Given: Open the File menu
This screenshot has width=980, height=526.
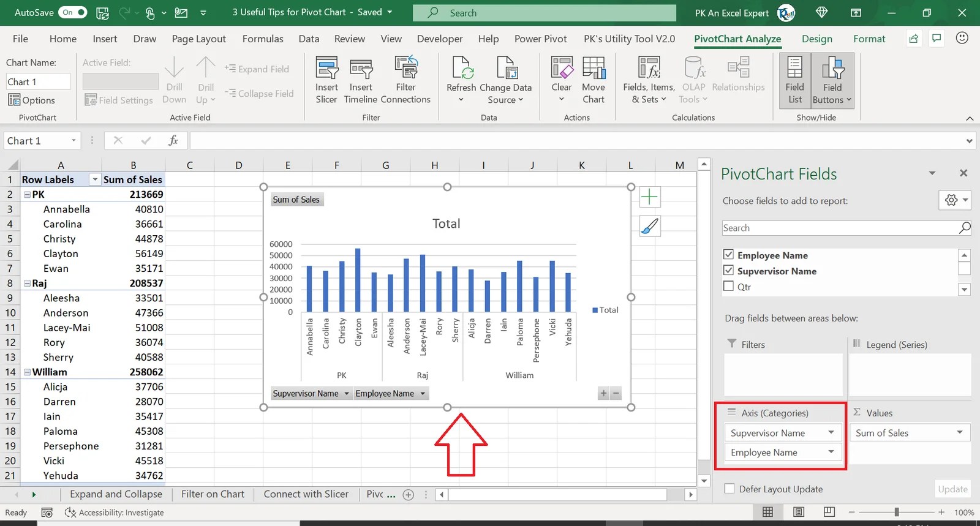Looking at the screenshot, I should point(20,39).
